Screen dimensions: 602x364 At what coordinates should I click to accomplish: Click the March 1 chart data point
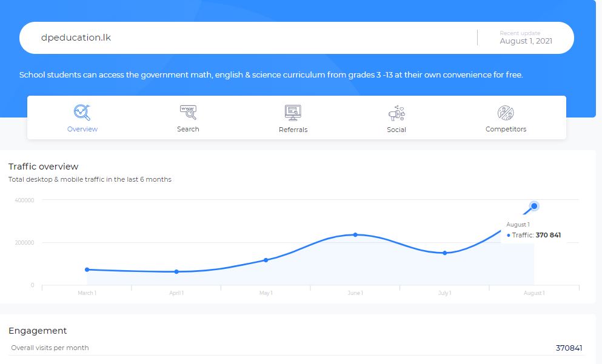pos(87,270)
